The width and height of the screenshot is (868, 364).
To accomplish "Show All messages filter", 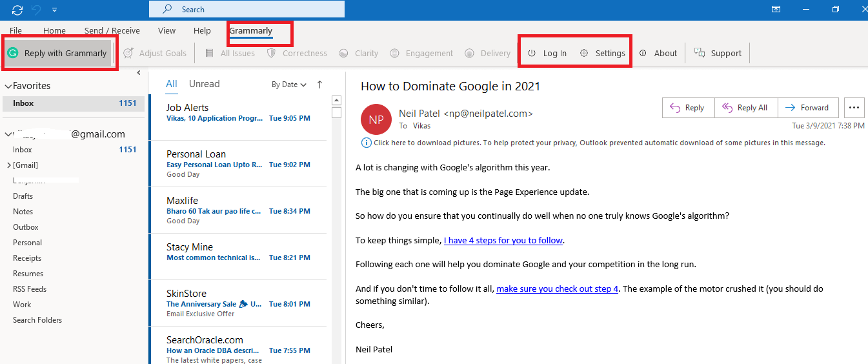I will tap(172, 84).
